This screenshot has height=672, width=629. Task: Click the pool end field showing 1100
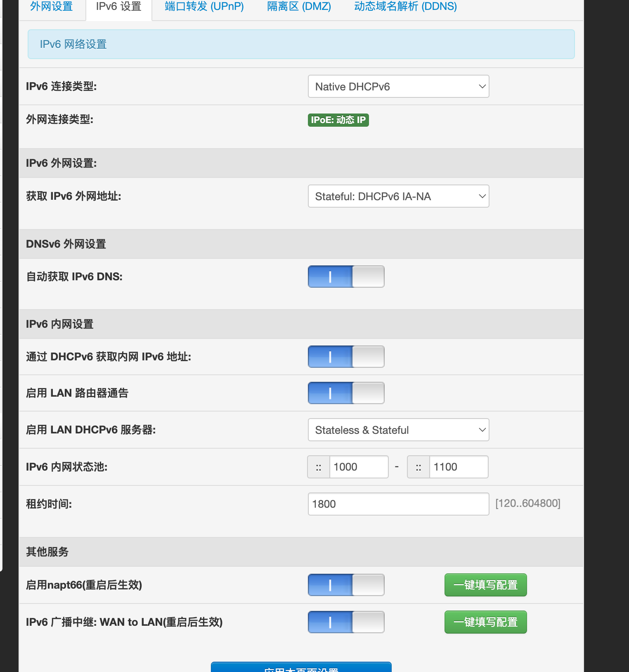pyautogui.click(x=458, y=467)
